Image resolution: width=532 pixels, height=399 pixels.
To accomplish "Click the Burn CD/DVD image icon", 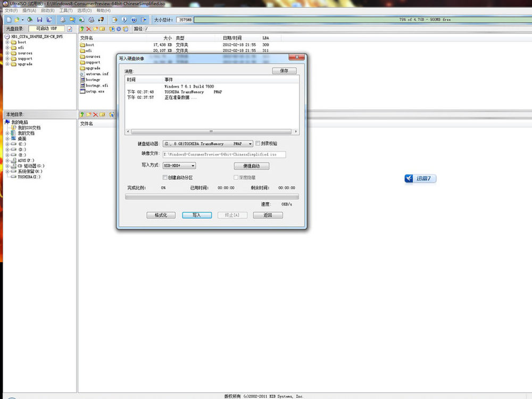I will pyautogui.click(x=101, y=20).
